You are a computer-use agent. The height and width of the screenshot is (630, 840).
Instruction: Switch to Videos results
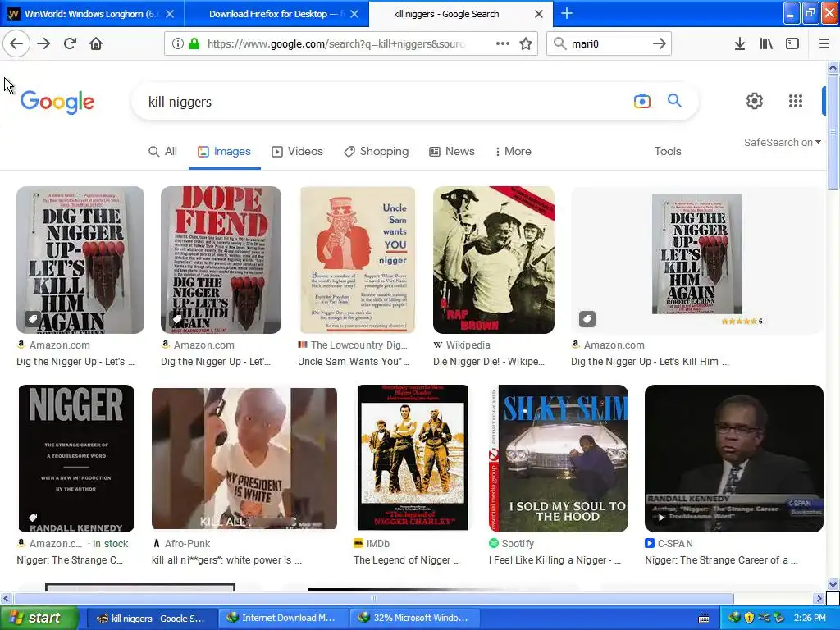297,151
